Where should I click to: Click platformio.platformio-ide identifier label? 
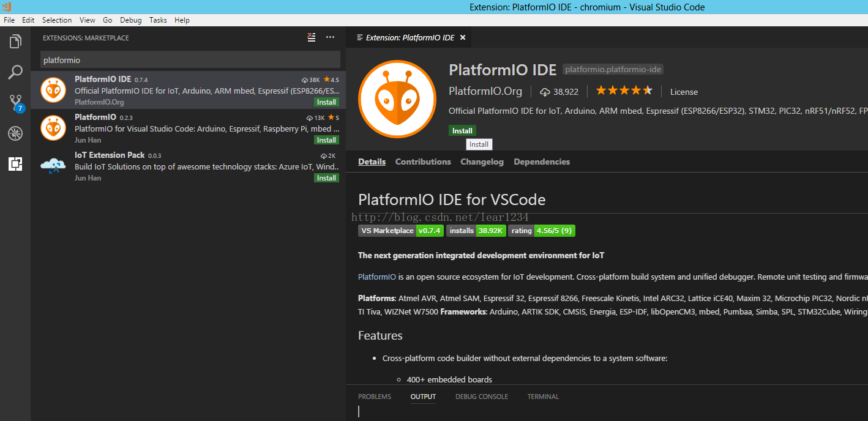(613, 70)
